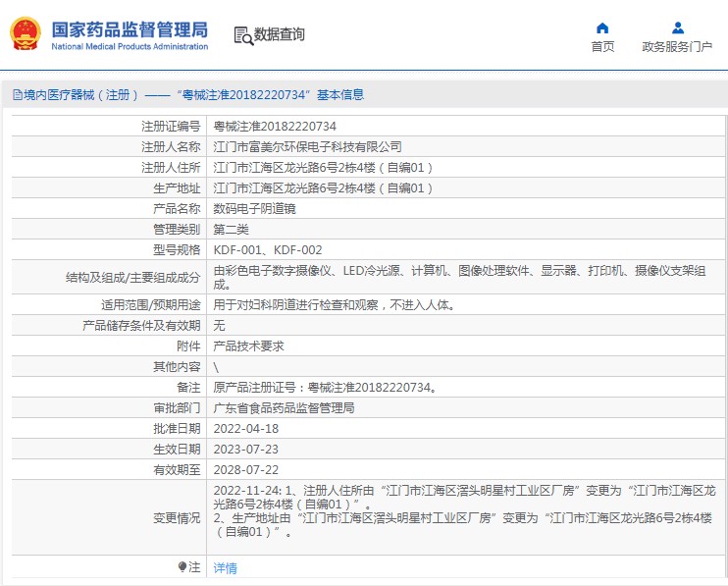Click the product name 数码电子阴道镜
The height and width of the screenshot is (586, 728).
click(x=255, y=209)
